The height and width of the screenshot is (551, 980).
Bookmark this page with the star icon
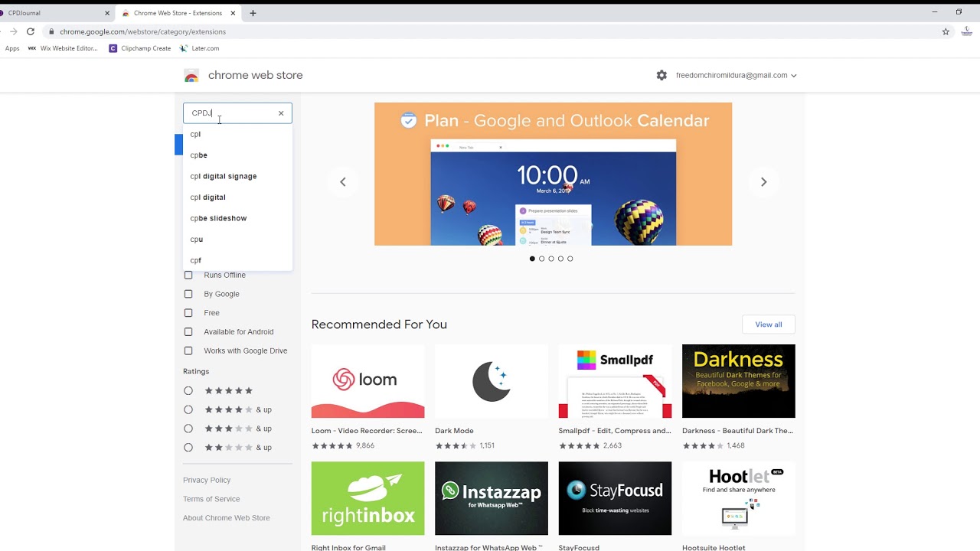click(946, 31)
